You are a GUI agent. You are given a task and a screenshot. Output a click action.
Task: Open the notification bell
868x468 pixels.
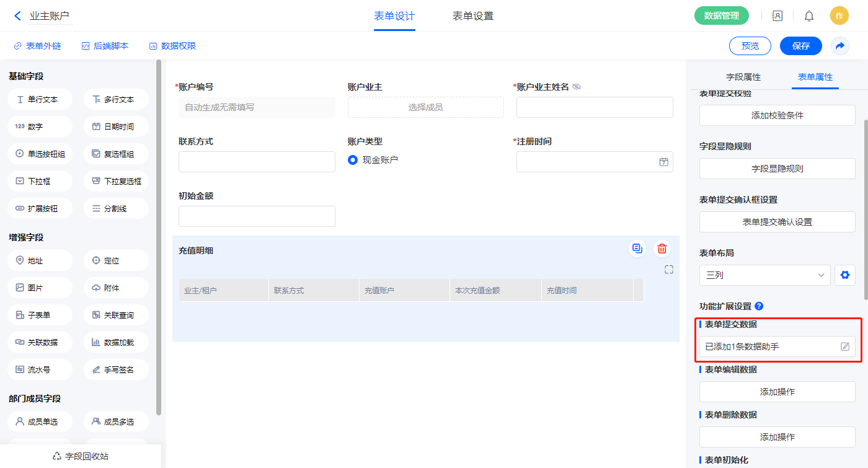(x=809, y=16)
